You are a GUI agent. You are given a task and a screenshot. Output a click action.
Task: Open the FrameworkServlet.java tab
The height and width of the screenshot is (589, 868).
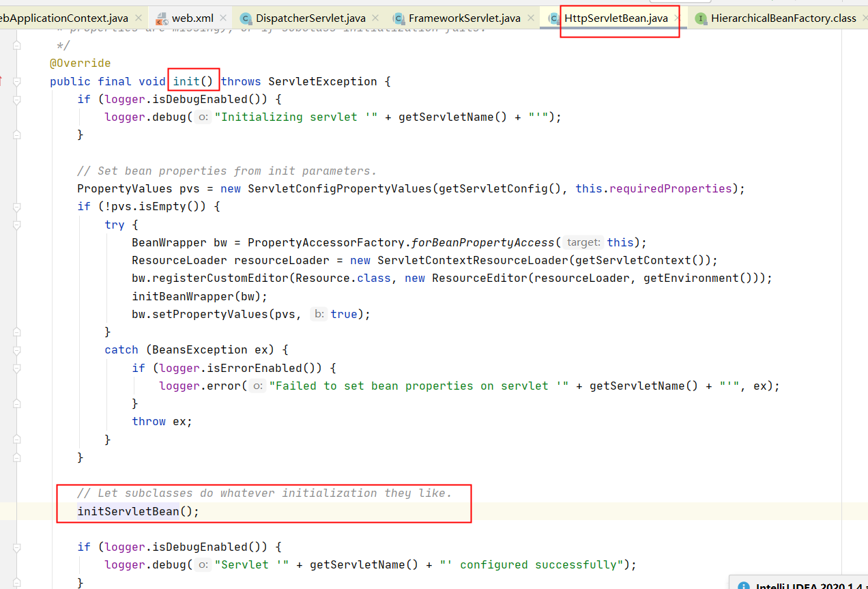[464, 18]
